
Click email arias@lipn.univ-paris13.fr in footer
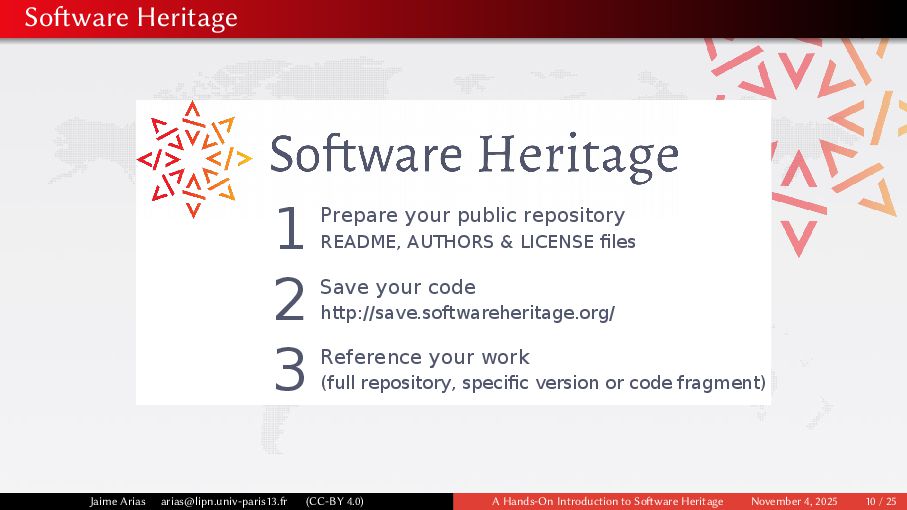coord(224,501)
